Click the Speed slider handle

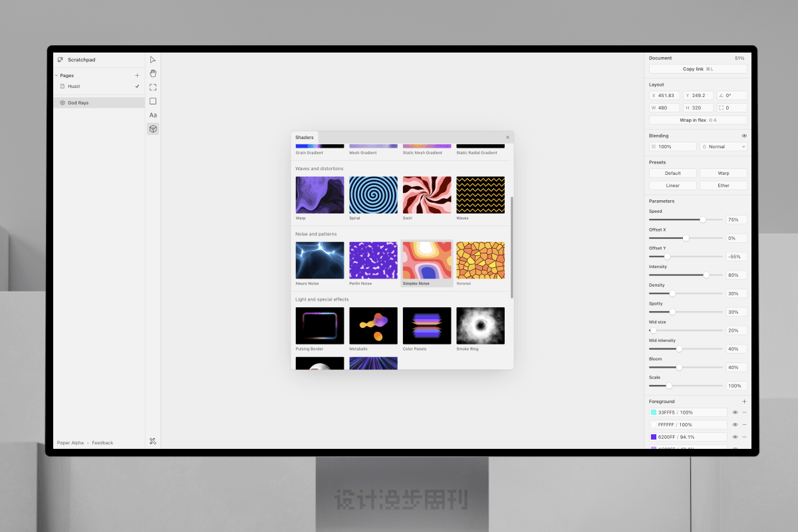pyautogui.click(x=703, y=219)
